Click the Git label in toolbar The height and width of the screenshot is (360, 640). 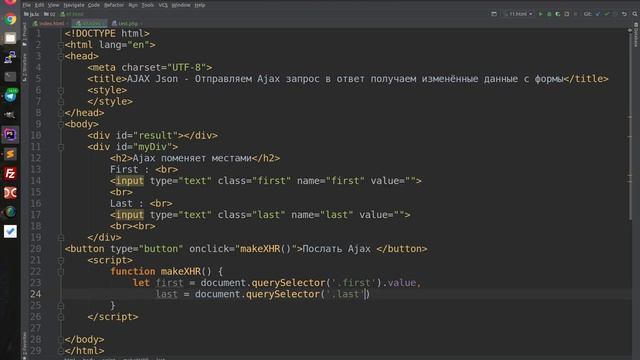pos(587,14)
